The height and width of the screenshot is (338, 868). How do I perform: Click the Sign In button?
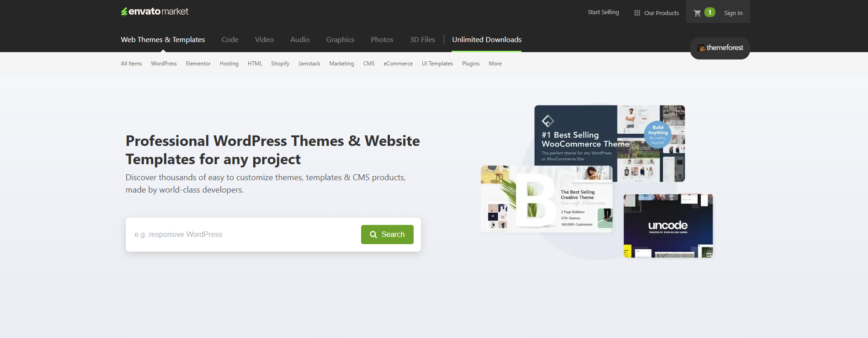coord(733,13)
